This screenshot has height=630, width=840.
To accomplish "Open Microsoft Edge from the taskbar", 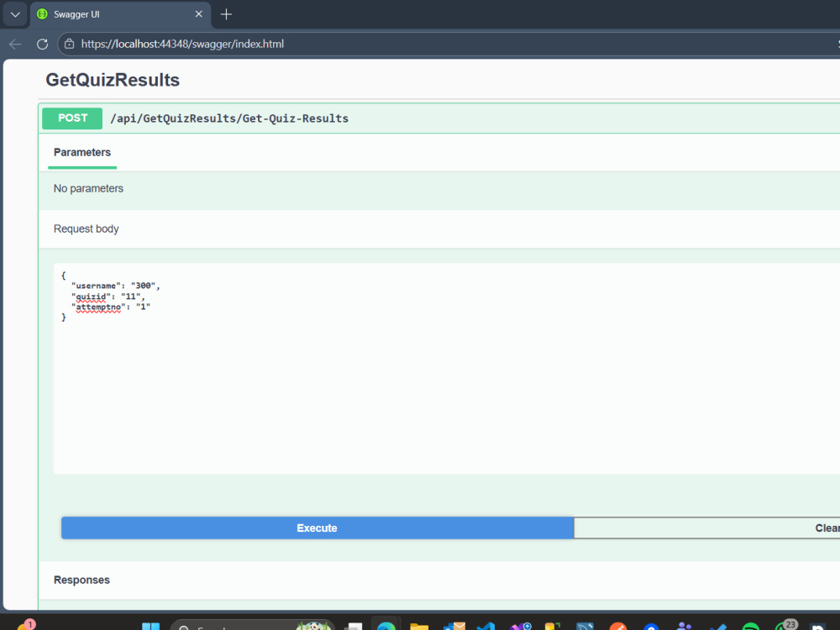I will point(386,626).
